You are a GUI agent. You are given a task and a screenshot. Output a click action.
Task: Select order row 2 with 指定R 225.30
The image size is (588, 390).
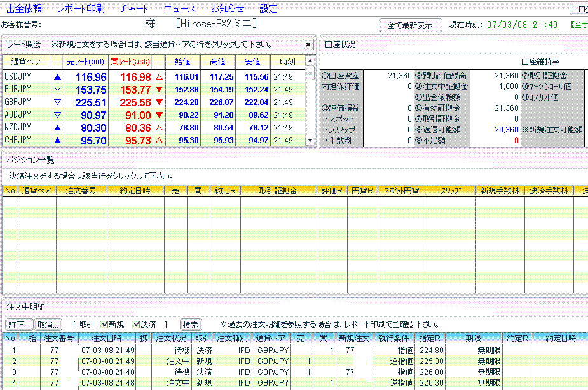tap(296, 361)
